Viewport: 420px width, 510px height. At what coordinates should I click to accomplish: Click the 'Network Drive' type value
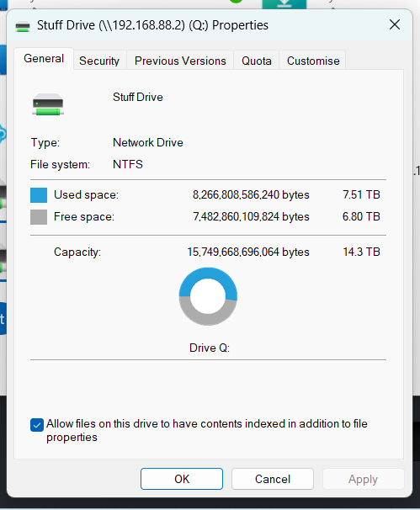click(x=147, y=142)
